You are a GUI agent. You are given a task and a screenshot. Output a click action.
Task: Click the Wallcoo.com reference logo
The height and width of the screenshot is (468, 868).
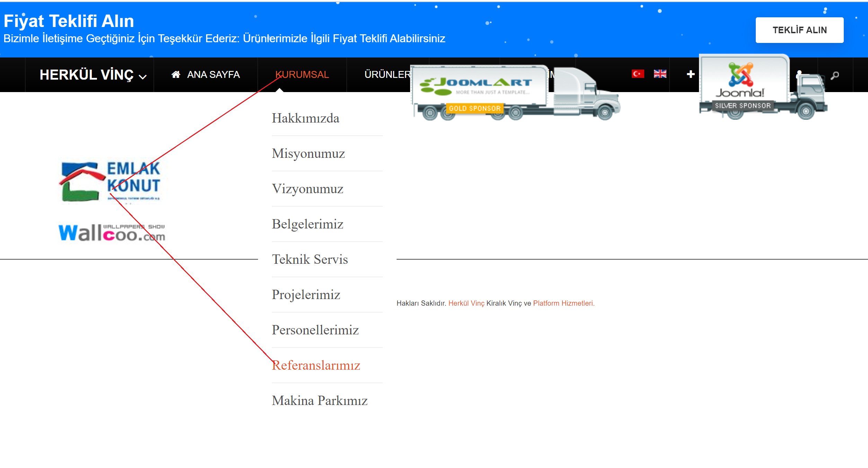[112, 233]
